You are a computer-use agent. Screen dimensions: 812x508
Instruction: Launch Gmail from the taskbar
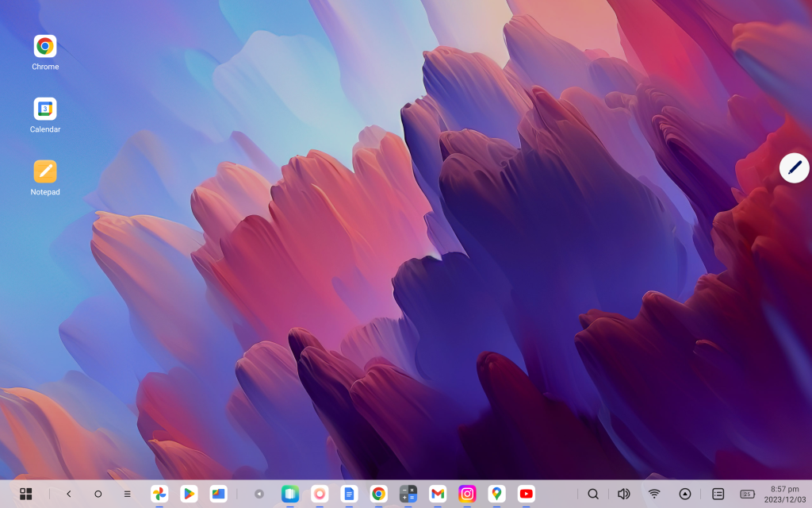(438, 494)
